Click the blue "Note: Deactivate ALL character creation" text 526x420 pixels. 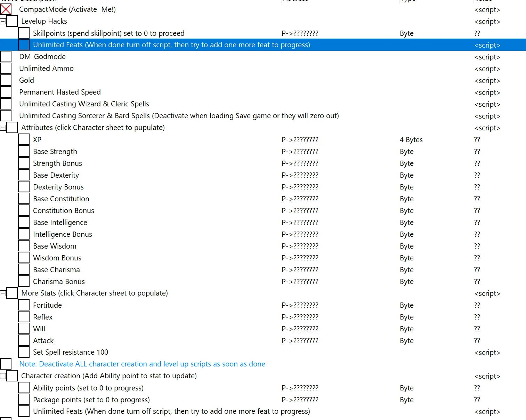coord(142,364)
